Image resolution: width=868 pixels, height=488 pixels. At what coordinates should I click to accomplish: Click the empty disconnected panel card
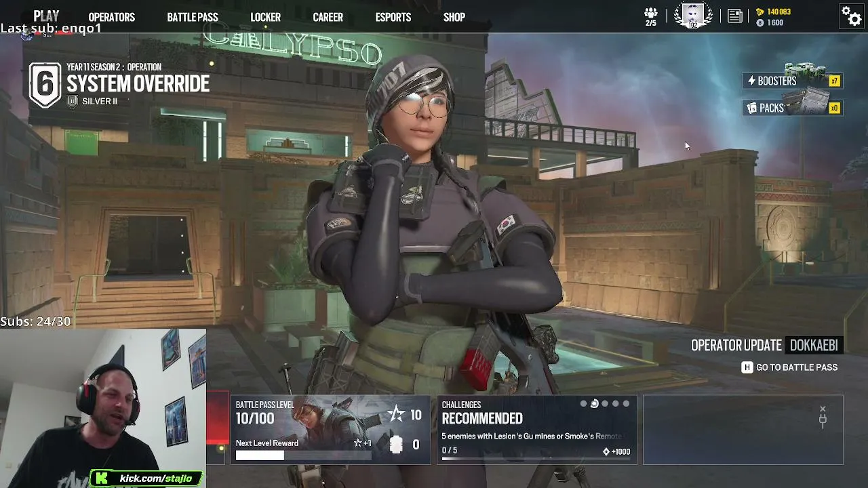point(743,430)
